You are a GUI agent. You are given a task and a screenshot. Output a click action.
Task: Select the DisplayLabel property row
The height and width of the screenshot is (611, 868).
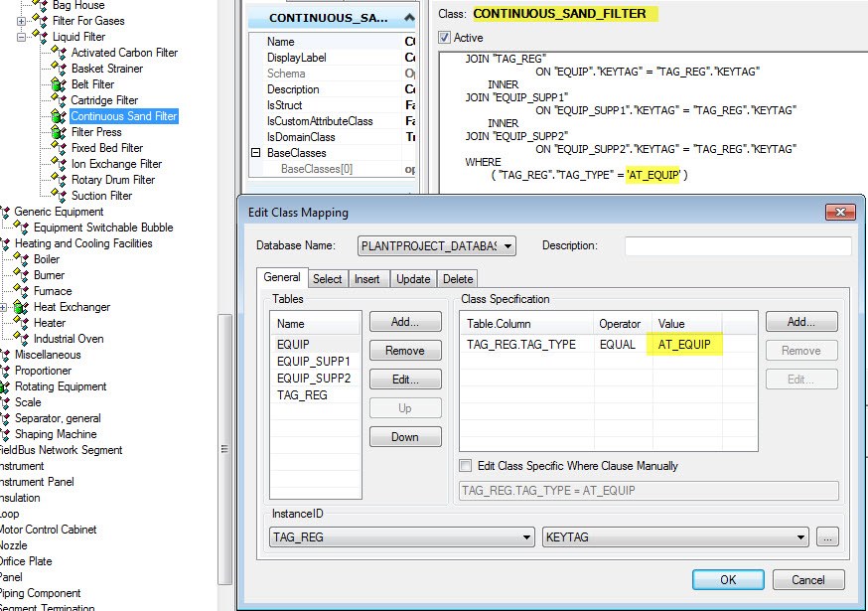334,58
